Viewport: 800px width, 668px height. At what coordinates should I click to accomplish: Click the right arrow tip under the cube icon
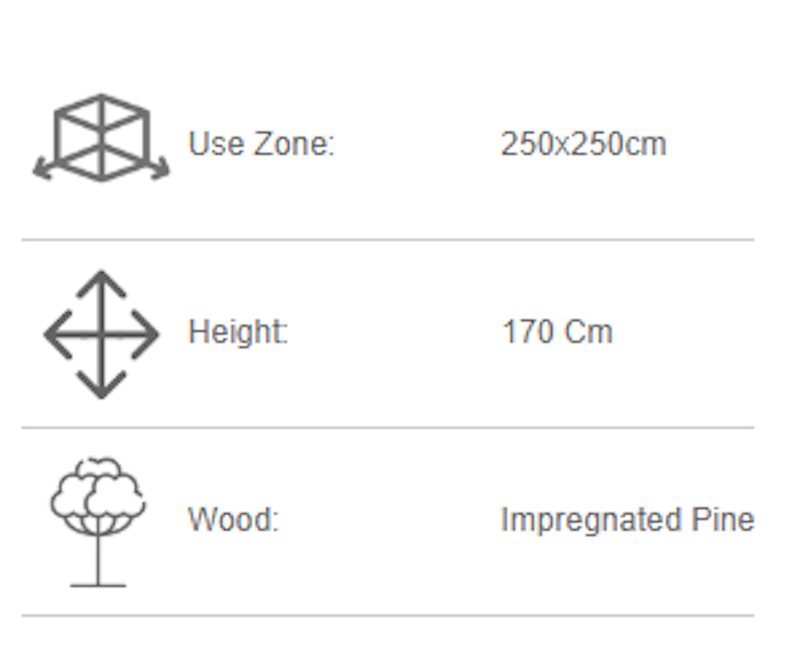(x=162, y=173)
